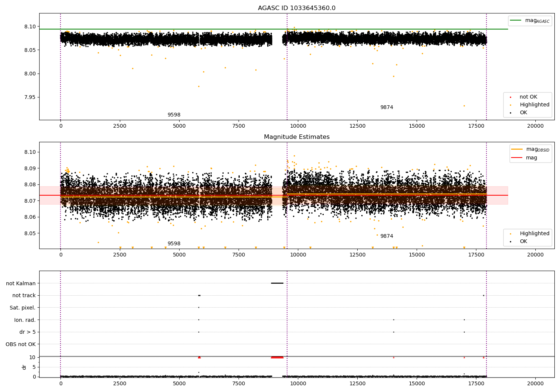The width and height of the screenshot is (560, 392).
Task: Click the 'OBS not OK' row label
Action: point(21,344)
